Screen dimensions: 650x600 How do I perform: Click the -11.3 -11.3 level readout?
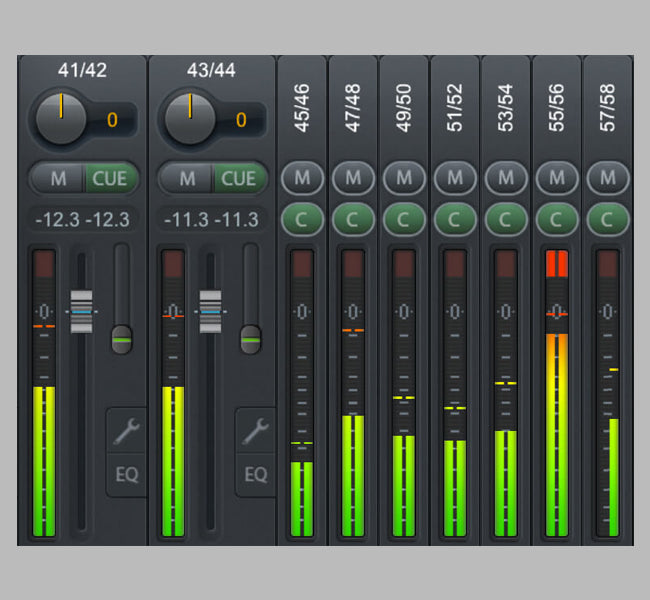tap(211, 219)
